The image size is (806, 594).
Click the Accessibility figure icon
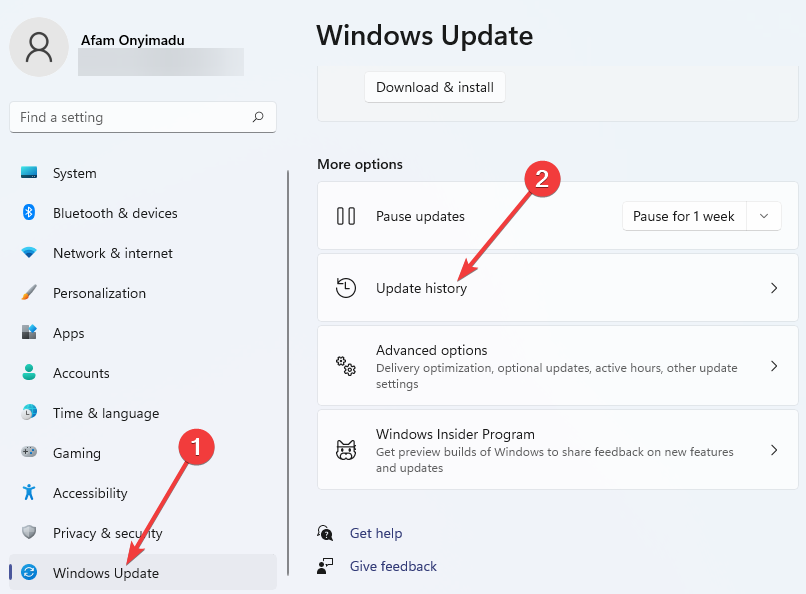tap(29, 492)
